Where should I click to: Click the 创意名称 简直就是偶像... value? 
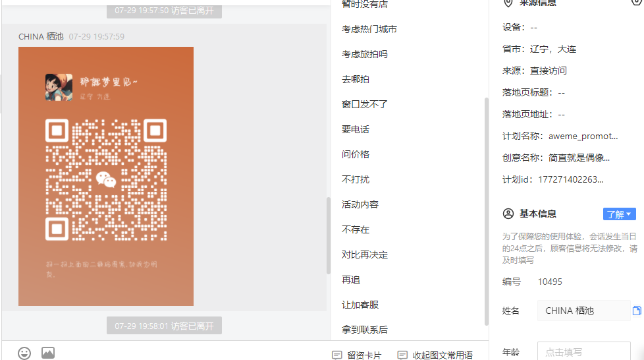[579, 158]
